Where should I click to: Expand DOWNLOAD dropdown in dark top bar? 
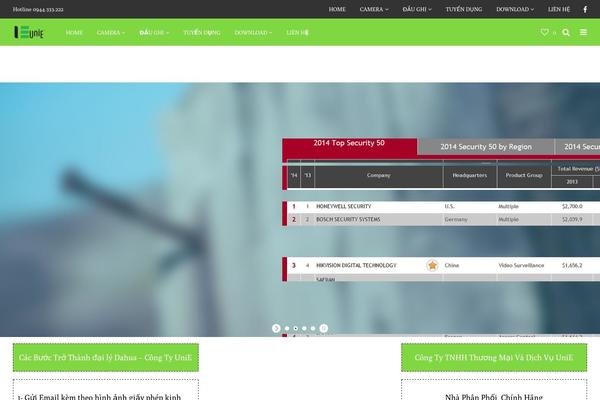pyautogui.click(x=515, y=9)
